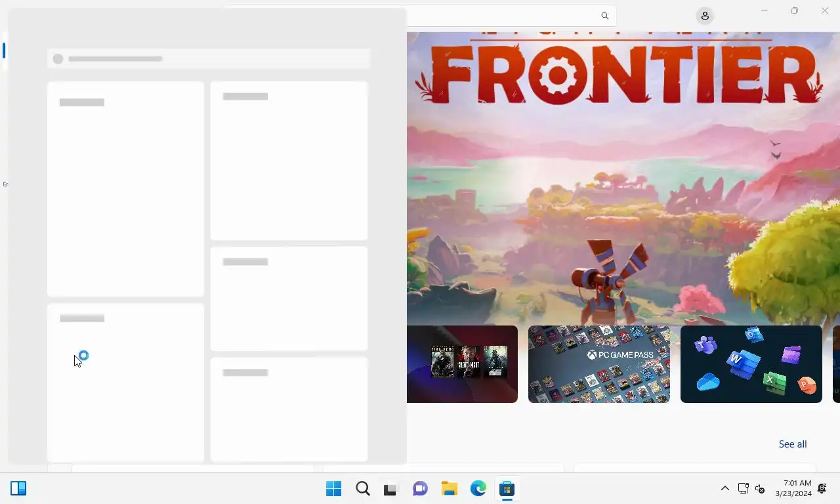
Task: Open network settings from the tray icon
Action: click(x=743, y=488)
